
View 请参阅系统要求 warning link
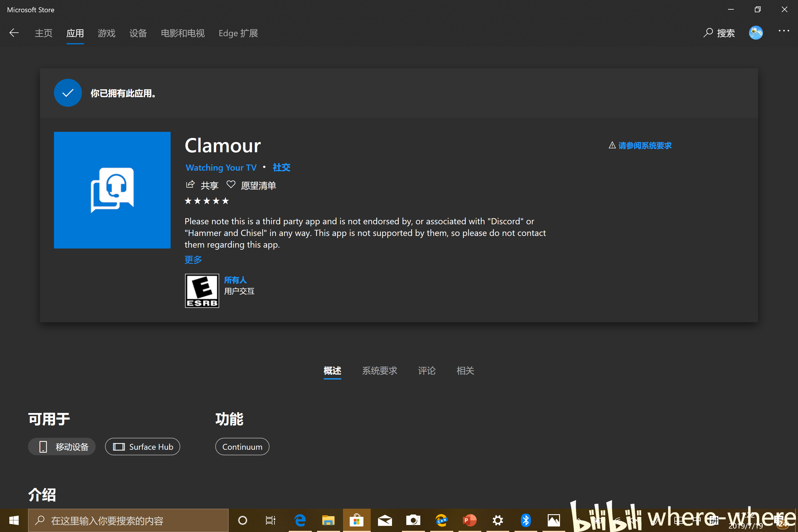point(644,146)
